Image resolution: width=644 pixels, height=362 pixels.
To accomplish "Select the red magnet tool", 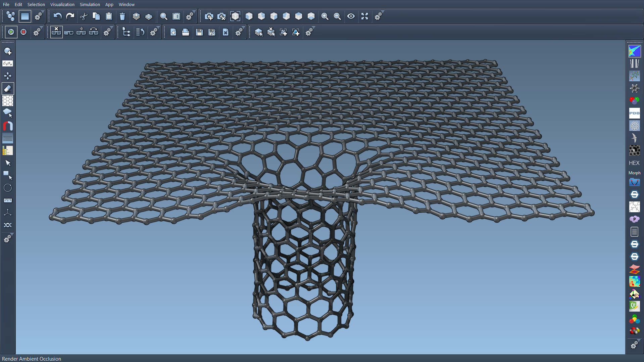I will coord(8,126).
